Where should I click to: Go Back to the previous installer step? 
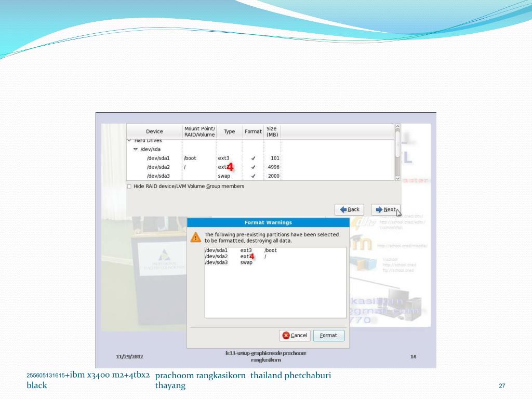click(350, 209)
